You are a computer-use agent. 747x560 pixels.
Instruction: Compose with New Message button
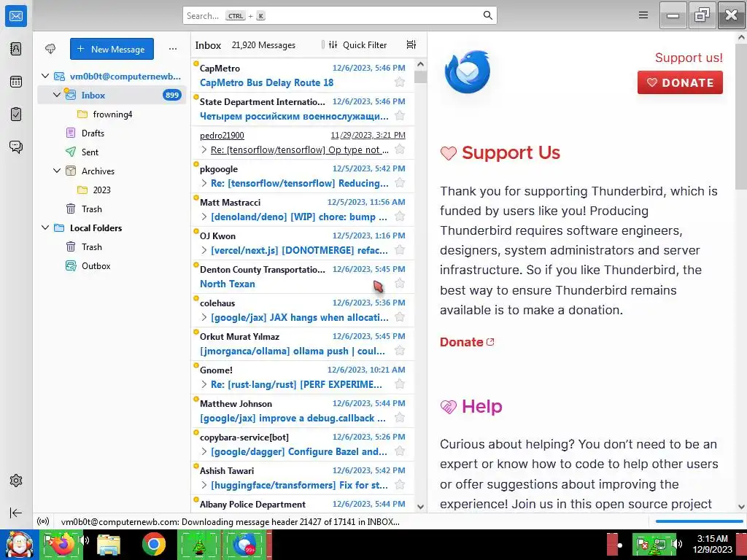click(112, 49)
